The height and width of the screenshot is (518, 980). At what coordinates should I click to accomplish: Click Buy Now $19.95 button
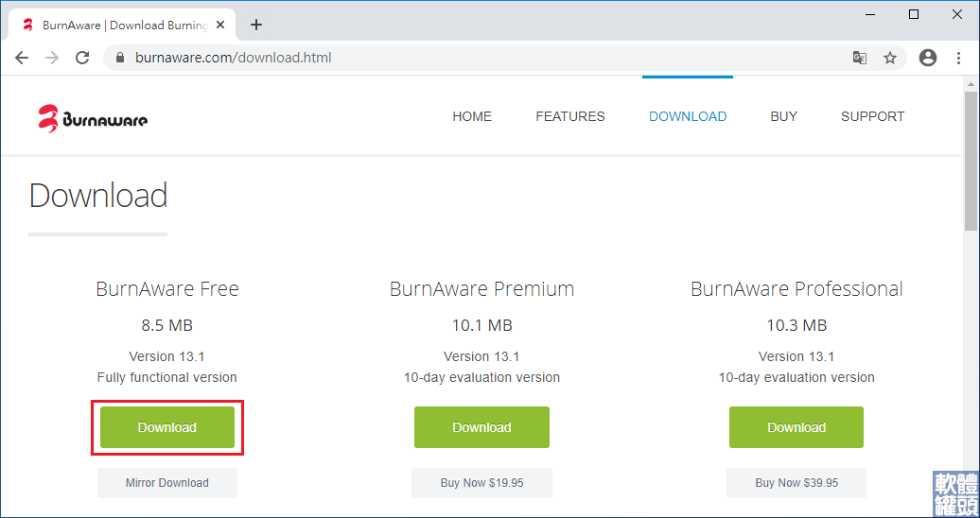[481, 483]
